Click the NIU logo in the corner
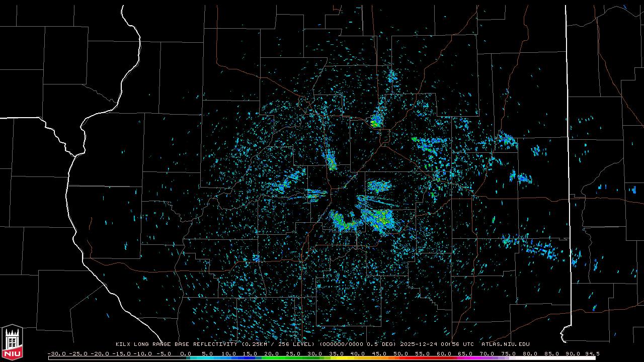The width and height of the screenshot is (644, 362). click(x=12, y=342)
